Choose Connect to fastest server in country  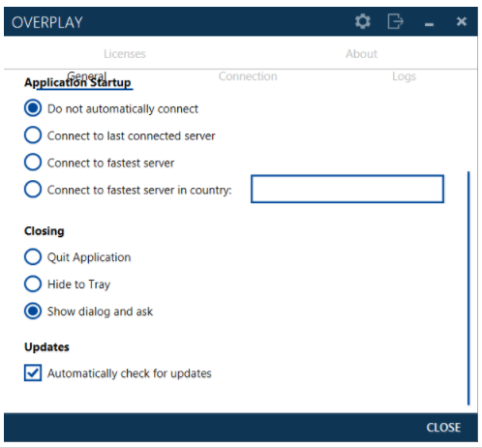click(128, 190)
